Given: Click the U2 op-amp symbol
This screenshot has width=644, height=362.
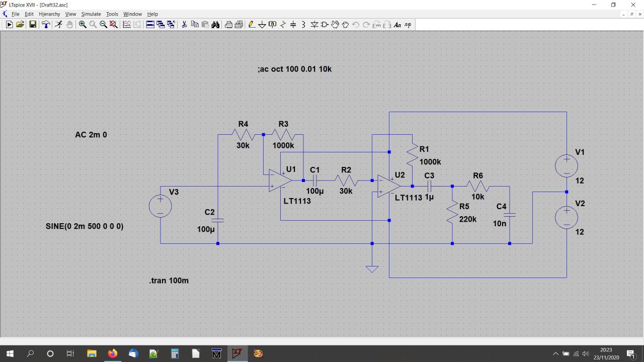Looking at the screenshot, I should 389,186.
